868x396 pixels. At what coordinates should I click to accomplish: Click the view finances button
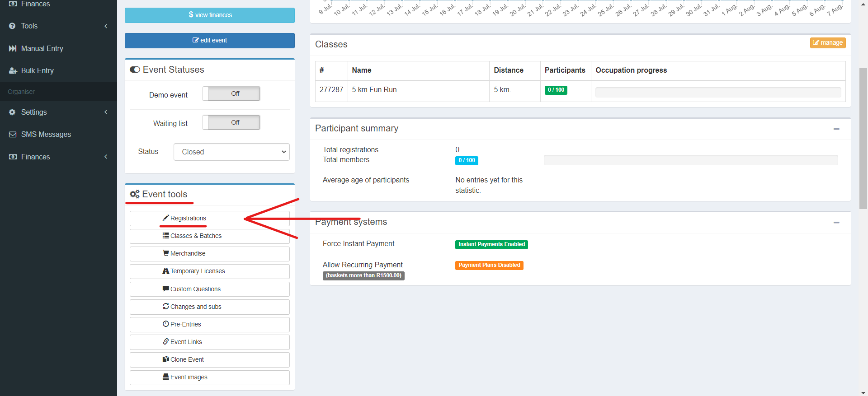[x=210, y=15]
